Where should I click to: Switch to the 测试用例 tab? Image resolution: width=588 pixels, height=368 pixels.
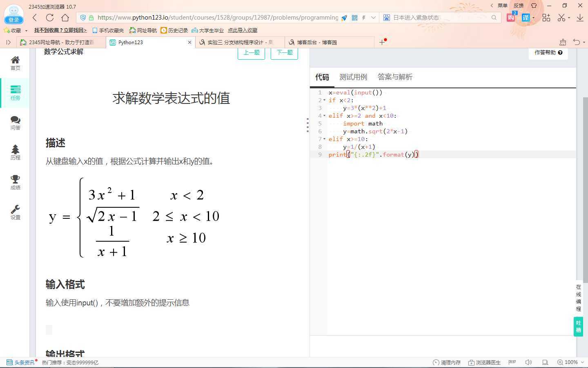(x=353, y=77)
